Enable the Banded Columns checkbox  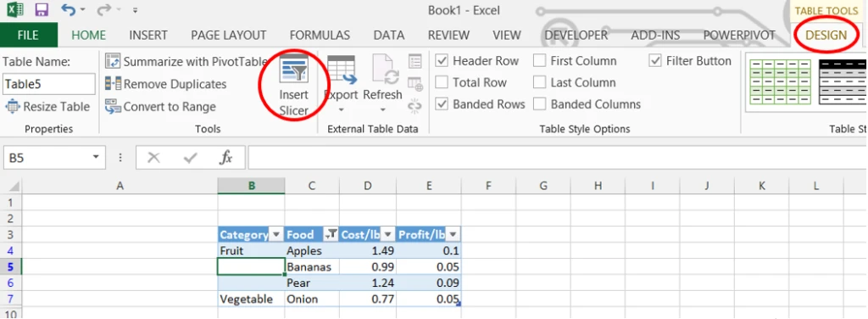(x=539, y=104)
